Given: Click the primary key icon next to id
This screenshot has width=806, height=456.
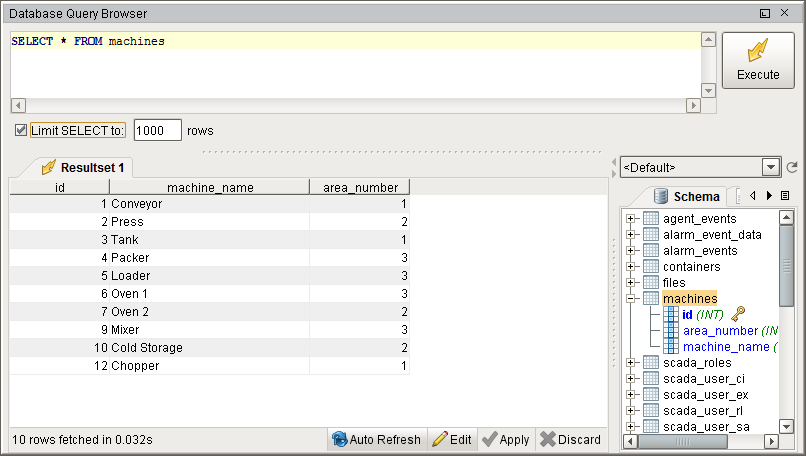Looking at the screenshot, I should coord(738,314).
